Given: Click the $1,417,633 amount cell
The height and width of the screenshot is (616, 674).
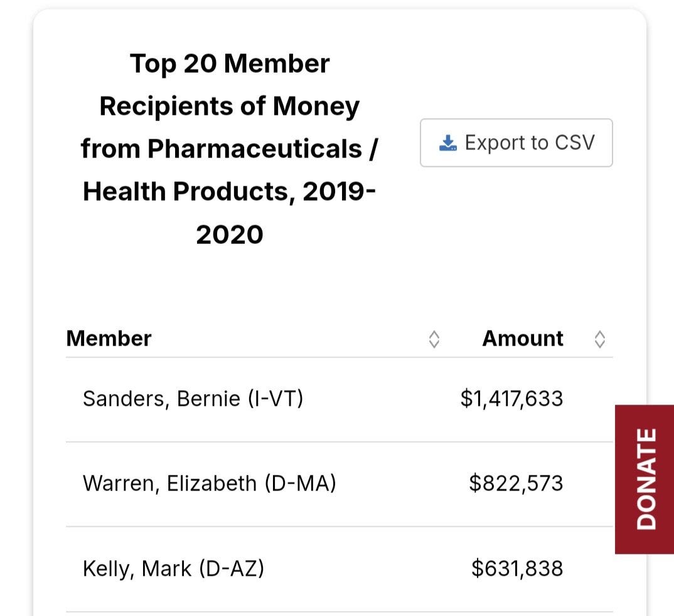Looking at the screenshot, I should pos(511,398).
